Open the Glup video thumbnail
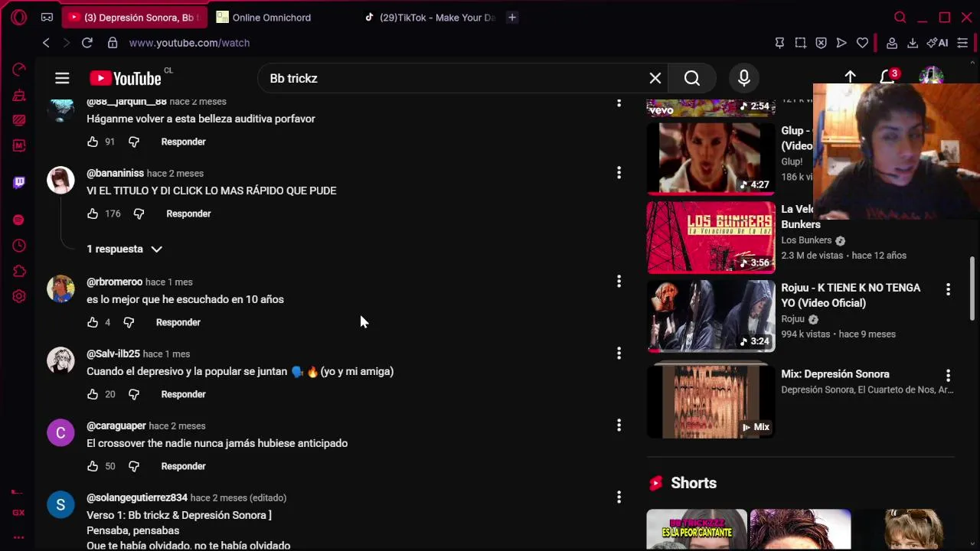Viewport: 980px width, 551px height. [x=710, y=158]
